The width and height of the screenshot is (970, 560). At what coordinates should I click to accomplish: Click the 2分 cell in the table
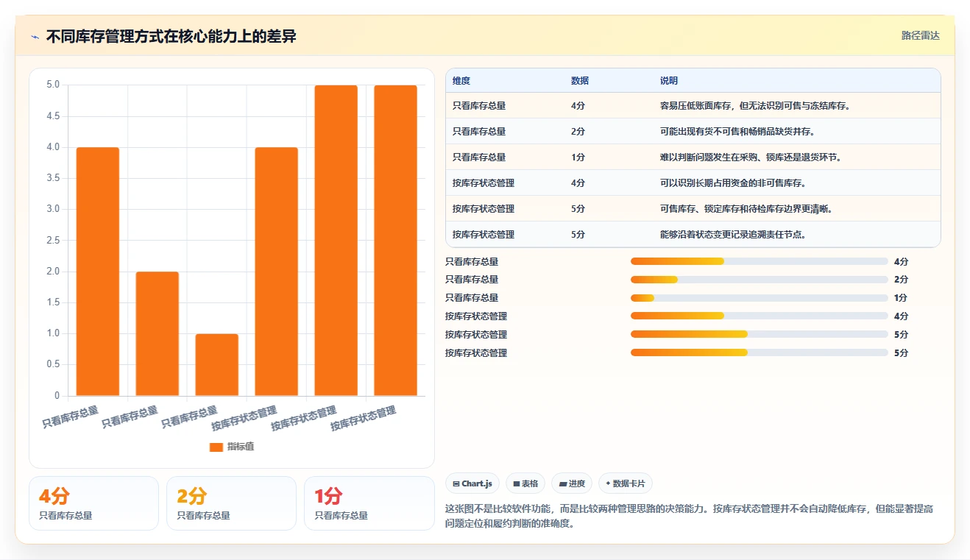[578, 132]
